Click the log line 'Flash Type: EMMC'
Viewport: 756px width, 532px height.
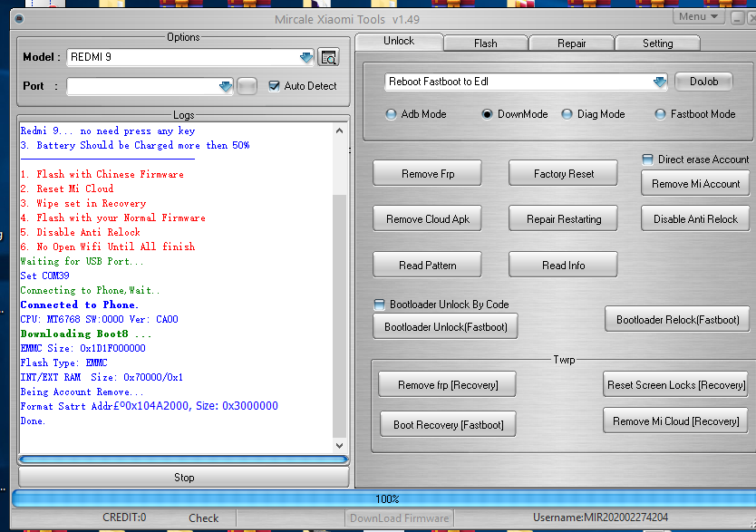[63, 363]
